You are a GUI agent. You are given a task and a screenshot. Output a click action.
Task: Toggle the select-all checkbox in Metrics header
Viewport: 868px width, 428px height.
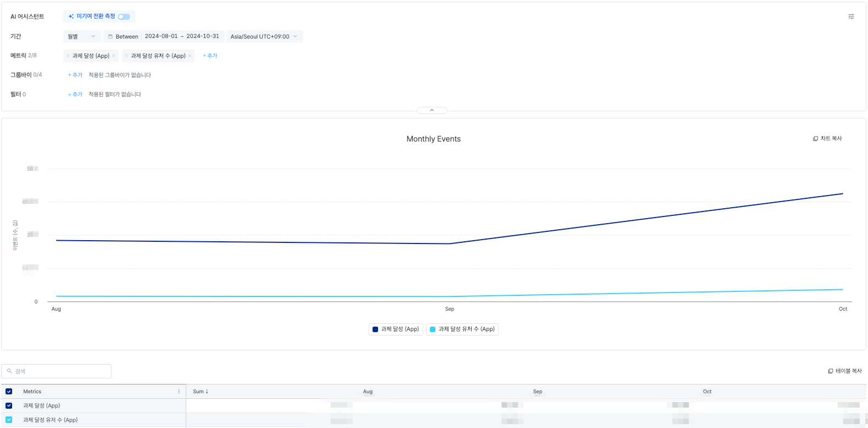coord(9,392)
